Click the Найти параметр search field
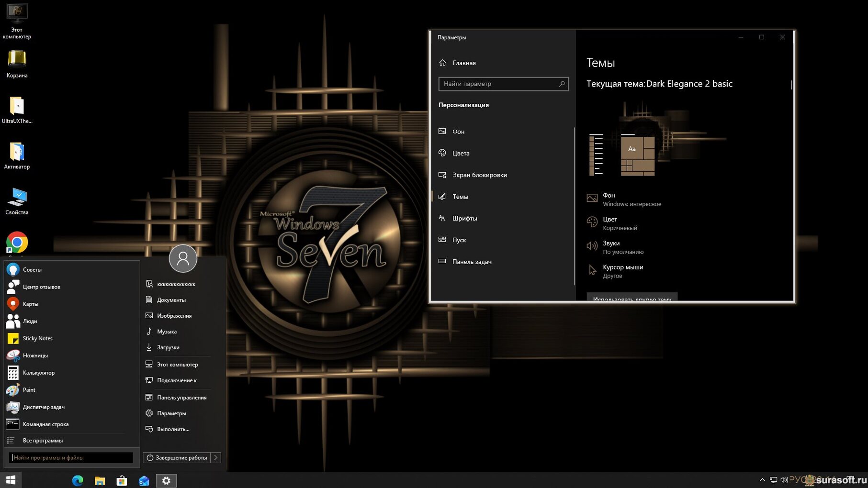 (x=499, y=84)
